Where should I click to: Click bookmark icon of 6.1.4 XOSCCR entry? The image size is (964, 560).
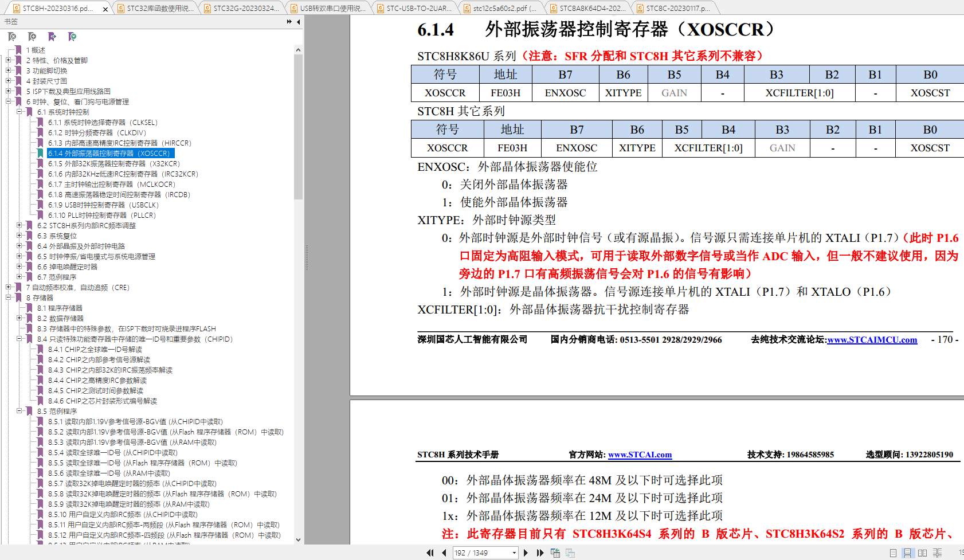pyautogui.click(x=41, y=153)
